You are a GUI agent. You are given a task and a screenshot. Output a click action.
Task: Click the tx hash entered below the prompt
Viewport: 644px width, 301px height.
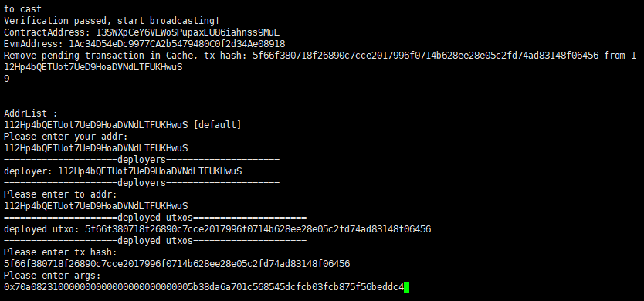click(x=177, y=264)
